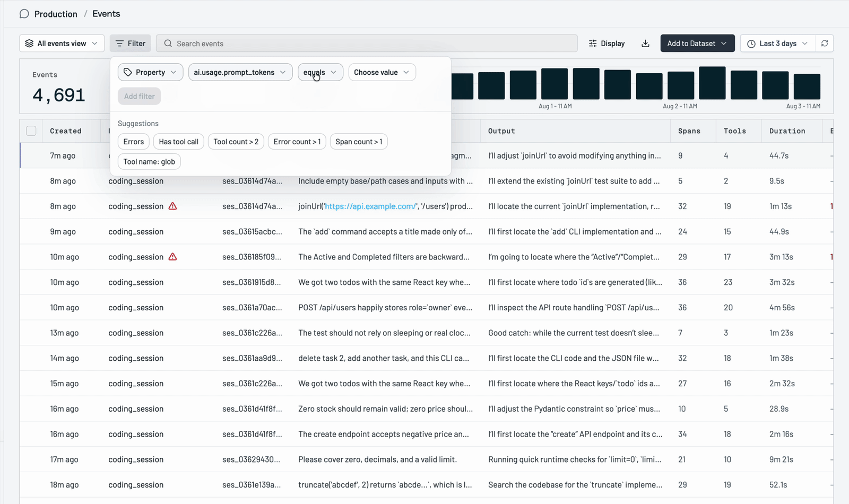The height and width of the screenshot is (504, 849).
Task: Click the 'delete task 2, add another task' input
Action: (384, 358)
